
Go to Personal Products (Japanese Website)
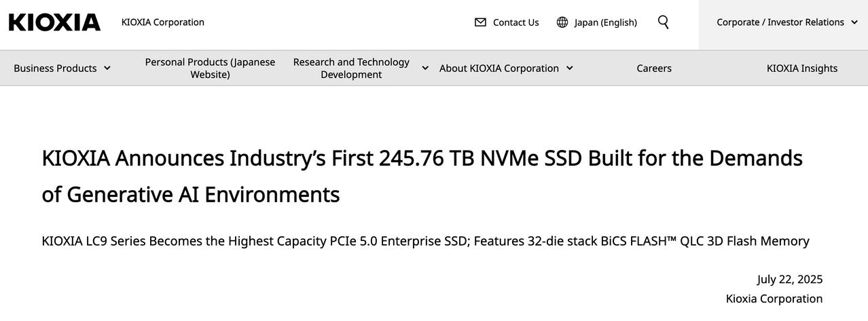[x=210, y=68]
